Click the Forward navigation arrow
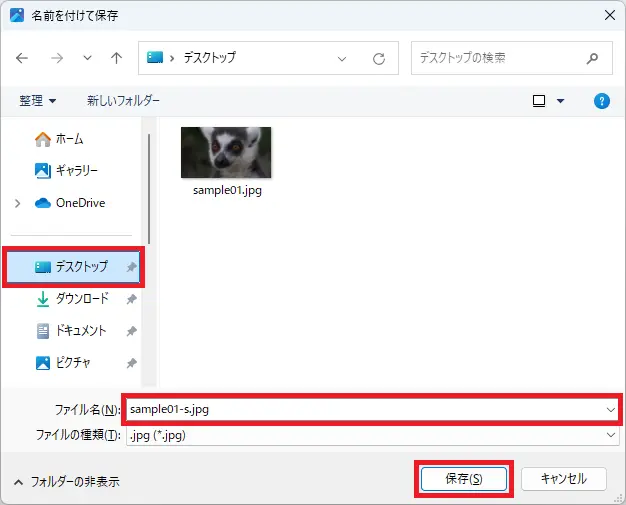The height and width of the screenshot is (505, 626). 56,58
